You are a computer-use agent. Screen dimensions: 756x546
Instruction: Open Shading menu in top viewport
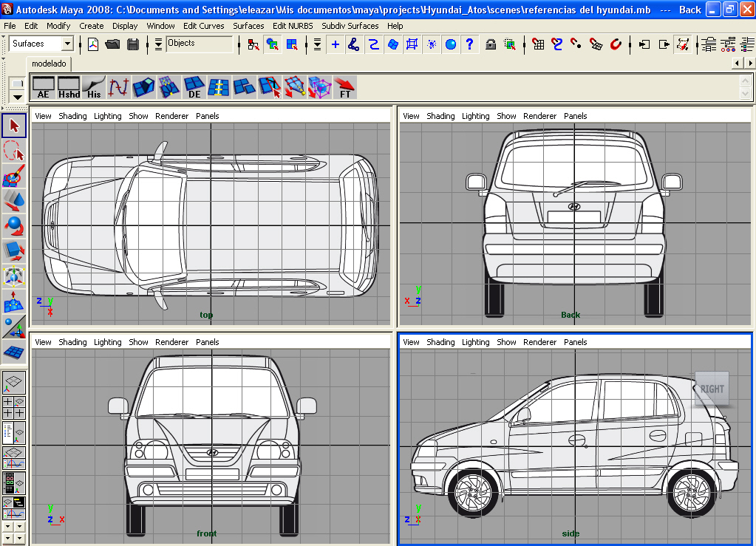click(73, 116)
